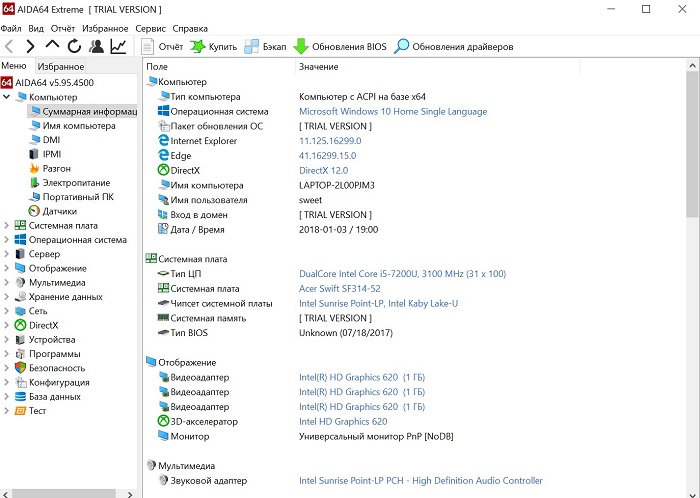Open the graph chart toolbar icon
This screenshot has height=498, width=700.
[118, 46]
